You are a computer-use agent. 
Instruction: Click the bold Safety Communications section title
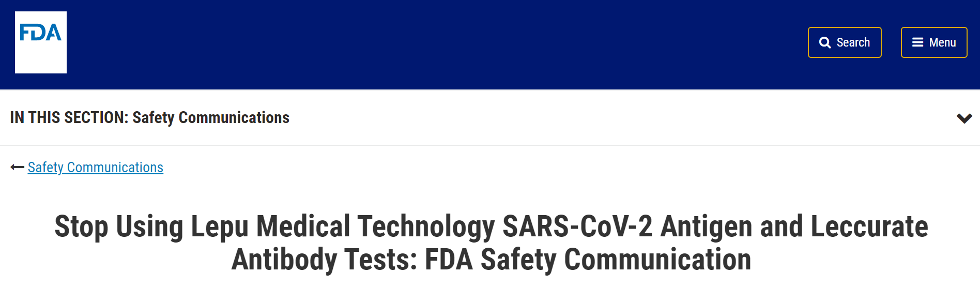click(211, 118)
